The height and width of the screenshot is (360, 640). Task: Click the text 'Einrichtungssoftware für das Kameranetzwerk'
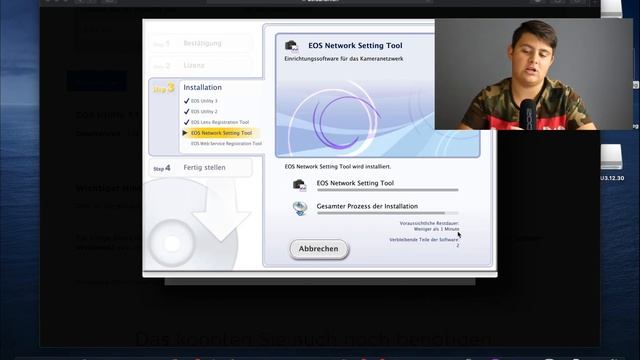pyautogui.click(x=344, y=59)
